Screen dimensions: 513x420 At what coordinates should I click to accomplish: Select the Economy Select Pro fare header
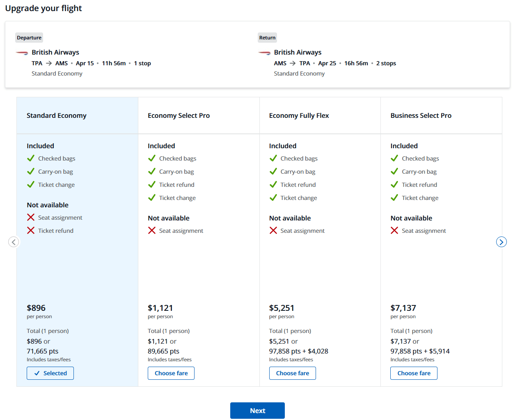point(179,116)
